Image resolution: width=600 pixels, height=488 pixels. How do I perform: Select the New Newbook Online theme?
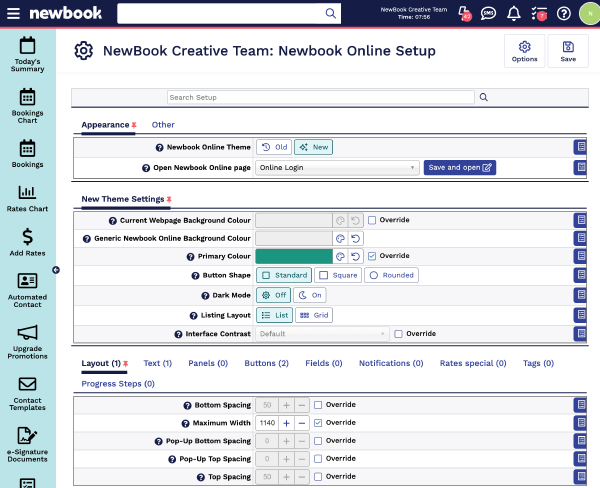[313, 147]
